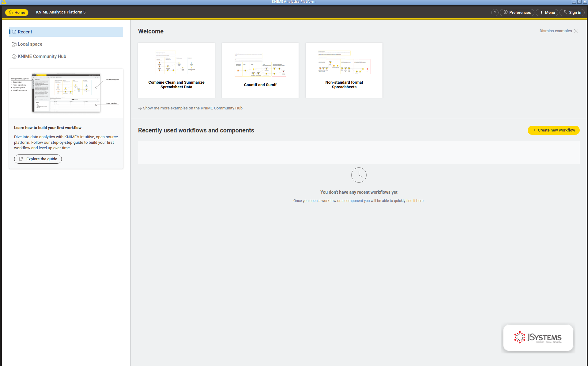Click Explore the guide button
Screen dimensions: 588x366
coord(38,159)
